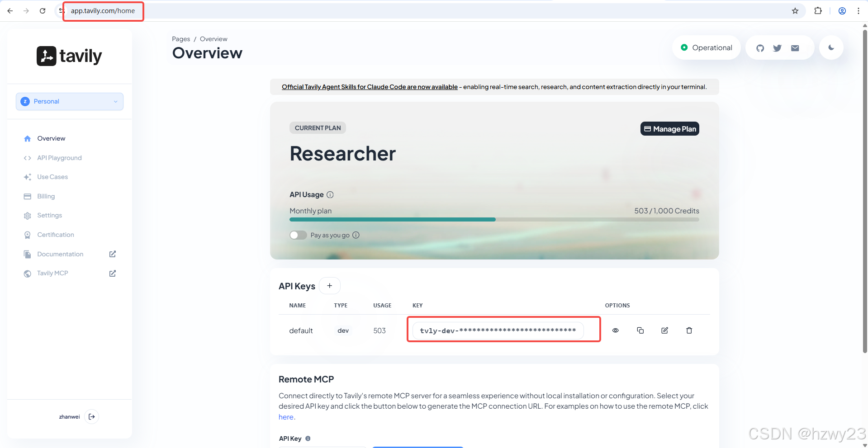
Task: Add a new API key with plus button
Action: [x=330, y=286]
